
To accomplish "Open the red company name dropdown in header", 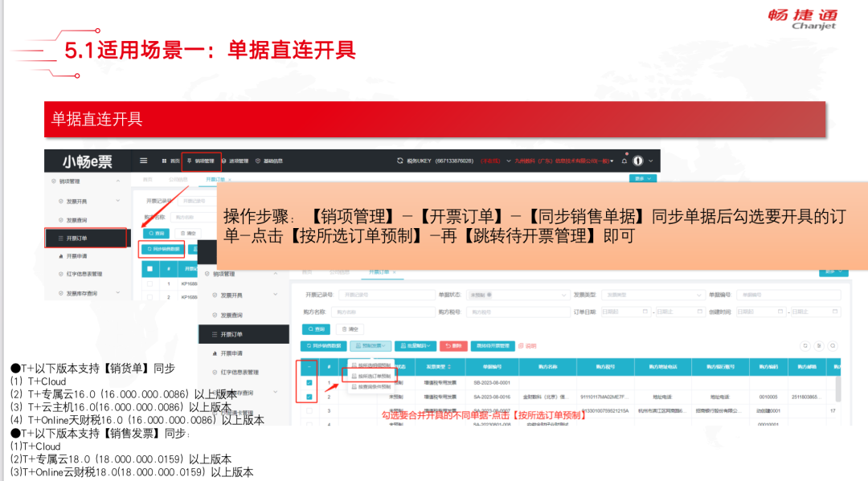I will (x=563, y=161).
